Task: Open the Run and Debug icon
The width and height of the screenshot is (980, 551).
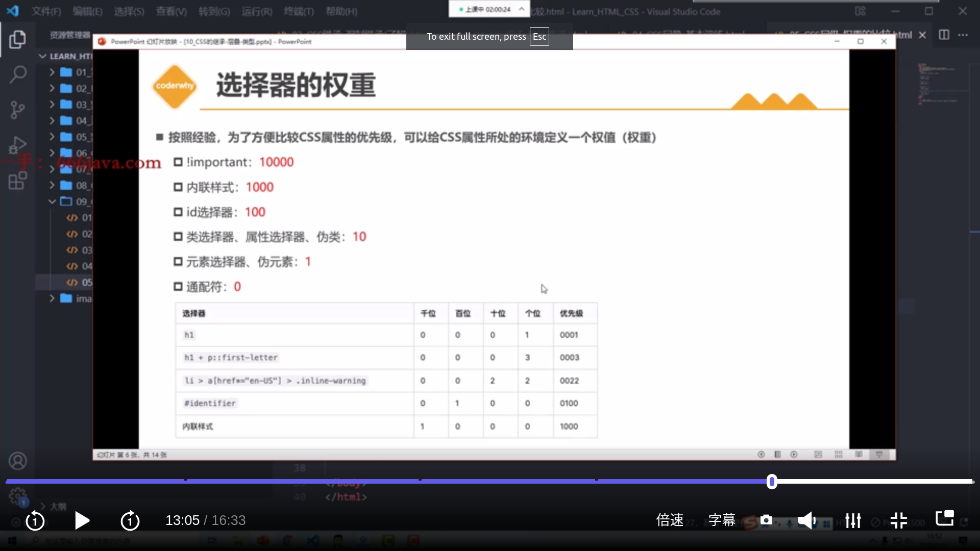Action: 17,145
